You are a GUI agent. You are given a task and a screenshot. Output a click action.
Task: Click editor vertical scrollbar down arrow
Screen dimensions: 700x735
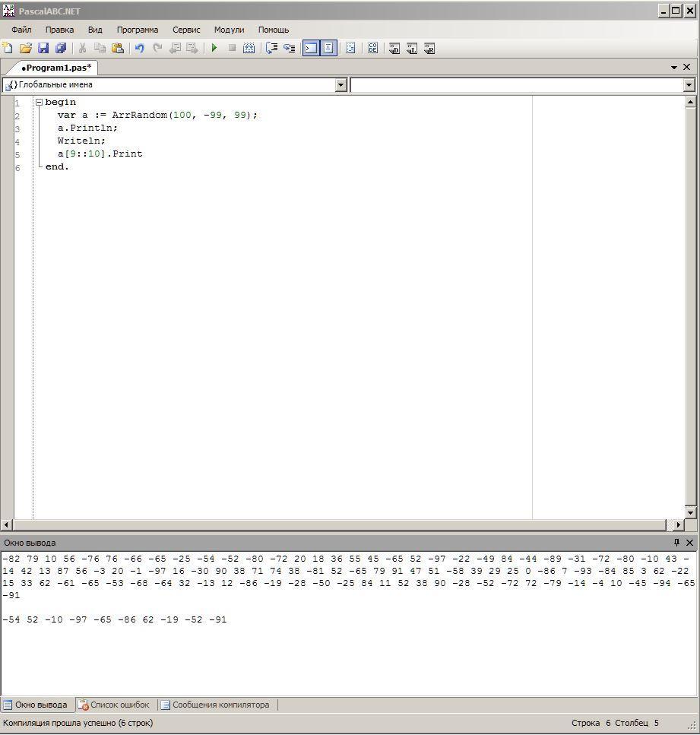pyautogui.click(x=690, y=513)
